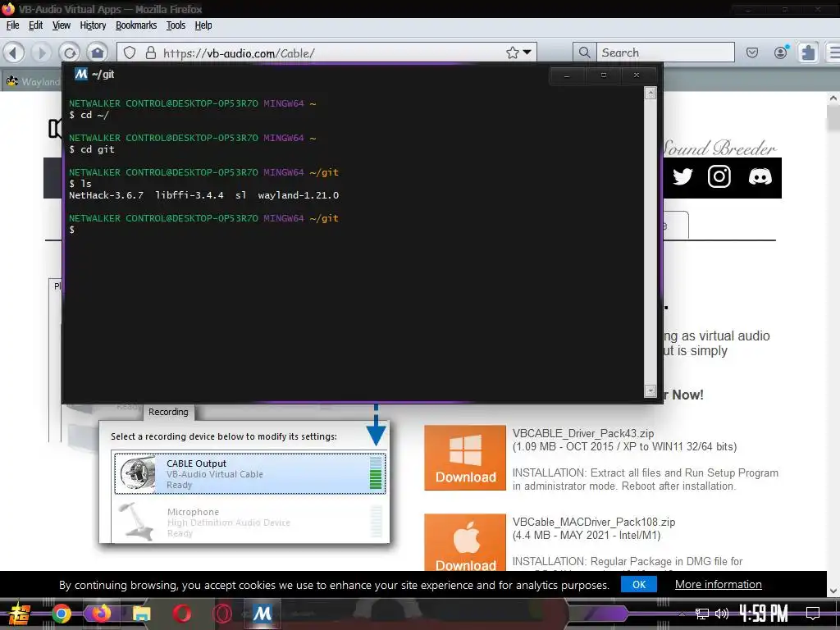The width and height of the screenshot is (840, 630).
Task: Click the Windows Download button for VBCABLE
Action: (x=465, y=458)
